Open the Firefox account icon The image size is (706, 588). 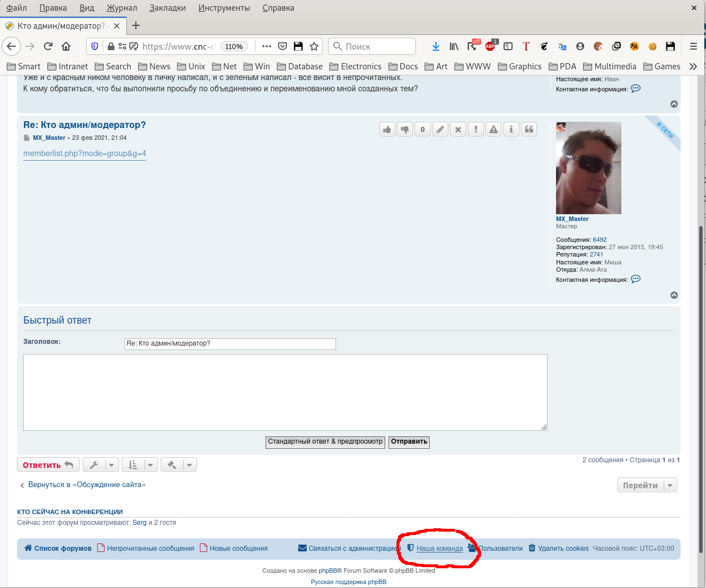click(580, 46)
